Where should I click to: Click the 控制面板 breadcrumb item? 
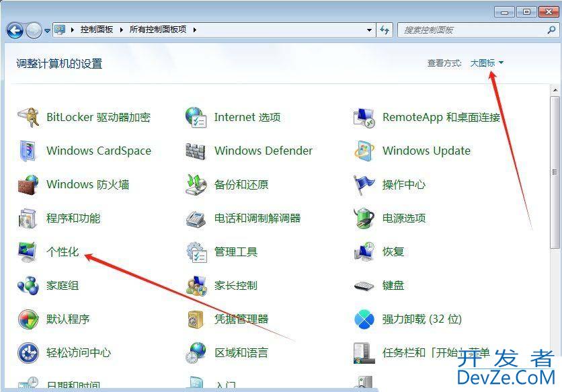tap(97, 30)
